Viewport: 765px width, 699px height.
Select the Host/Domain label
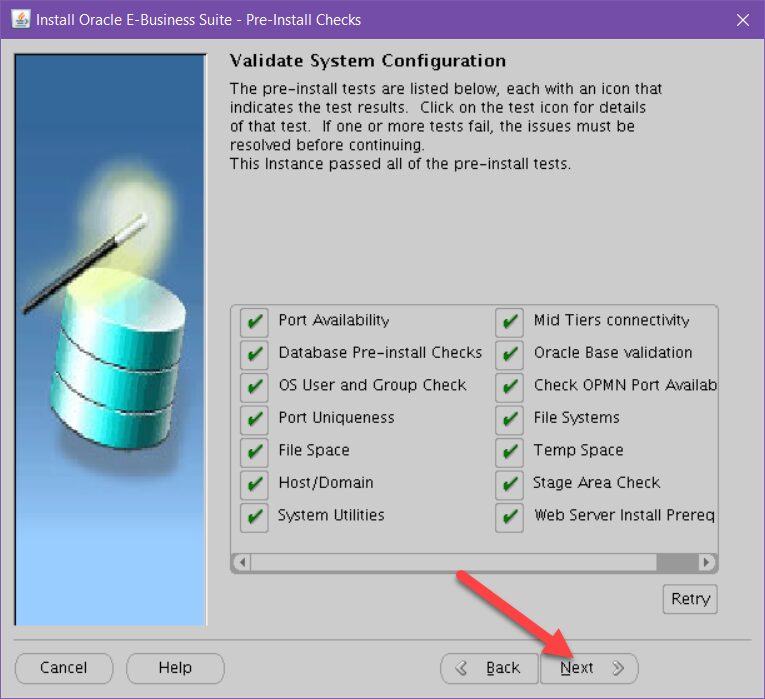coord(326,483)
